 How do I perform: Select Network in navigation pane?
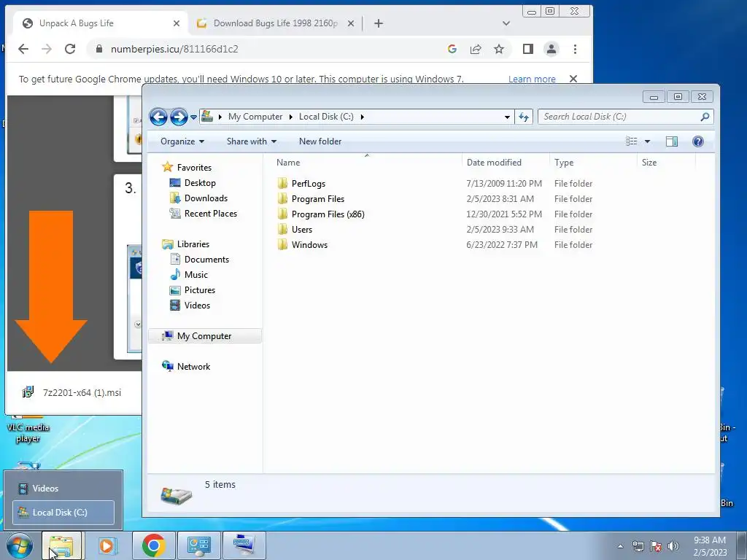[193, 367]
